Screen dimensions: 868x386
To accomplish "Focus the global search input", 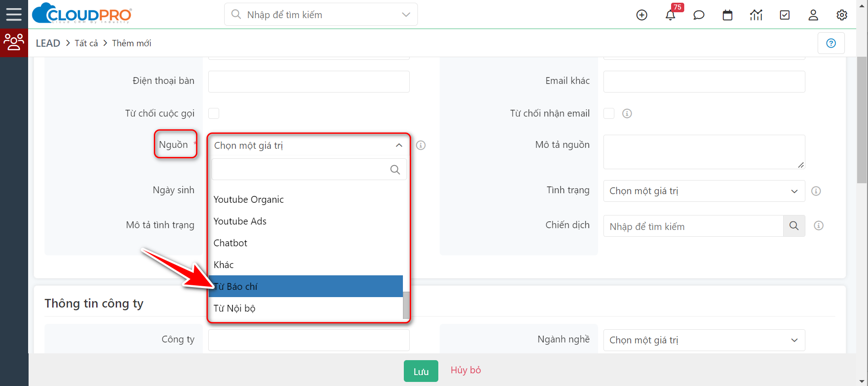I will (x=321, y=15).
